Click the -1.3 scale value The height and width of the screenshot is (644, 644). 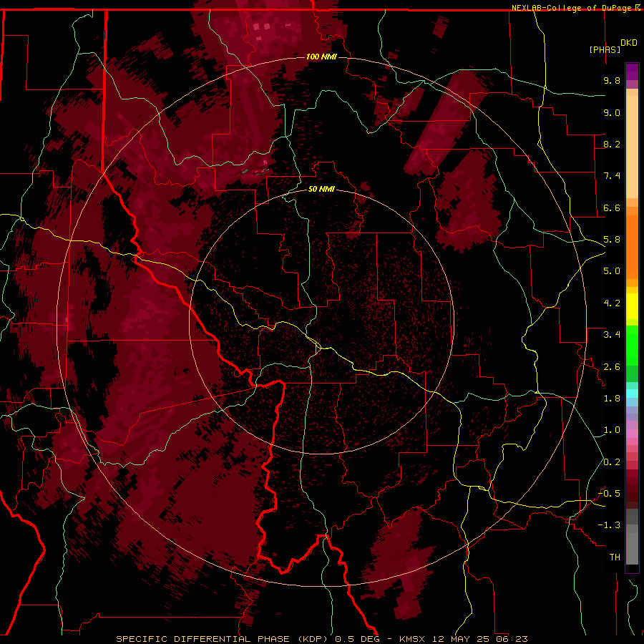click(609, 525)
